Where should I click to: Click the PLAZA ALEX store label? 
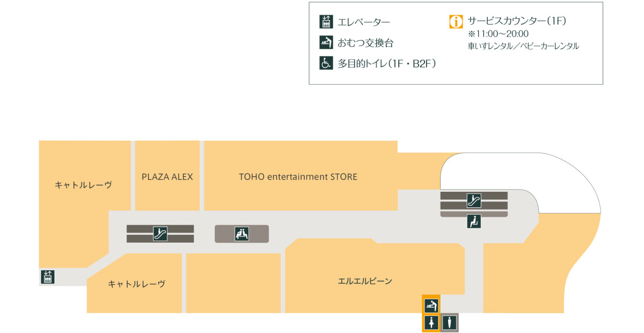point(167,177)
